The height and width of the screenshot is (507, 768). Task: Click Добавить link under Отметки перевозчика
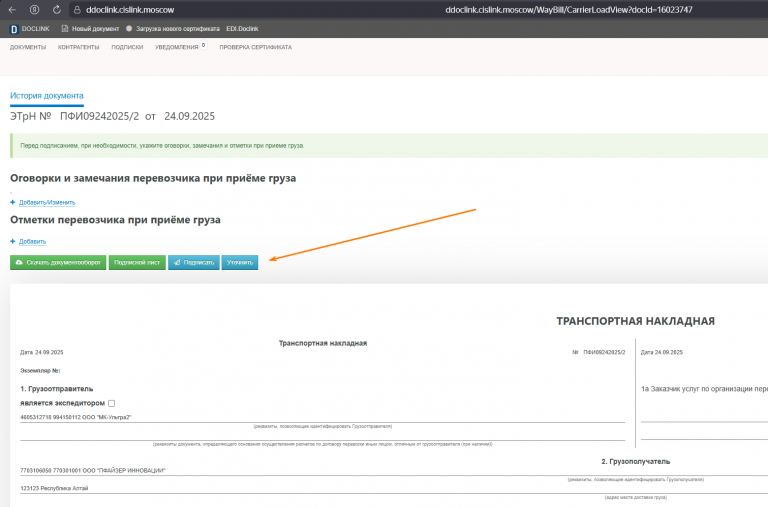pyautogui.click(x=32, y=241)
